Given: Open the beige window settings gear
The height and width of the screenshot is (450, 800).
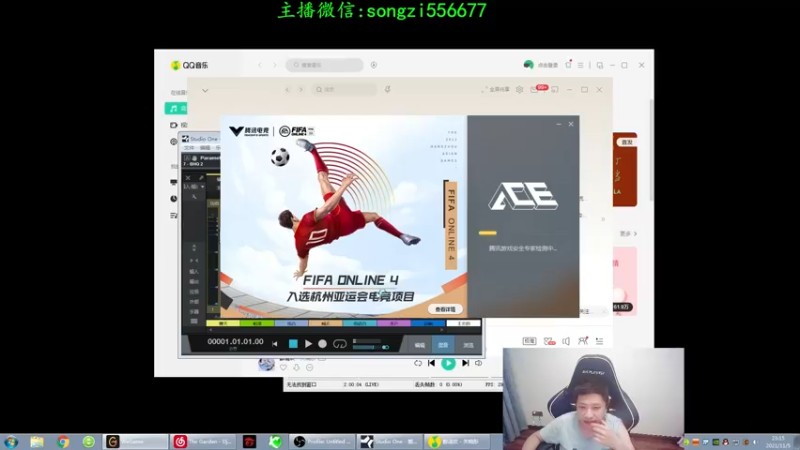Looking at the screenshot, I should tap(519, 89).
